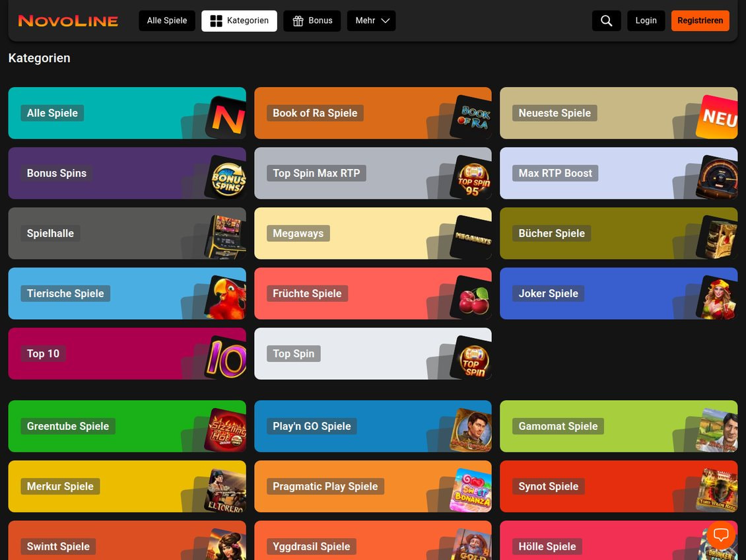Click the Bücher Spiele book icon
746x560 pixels.
[717, 236]
